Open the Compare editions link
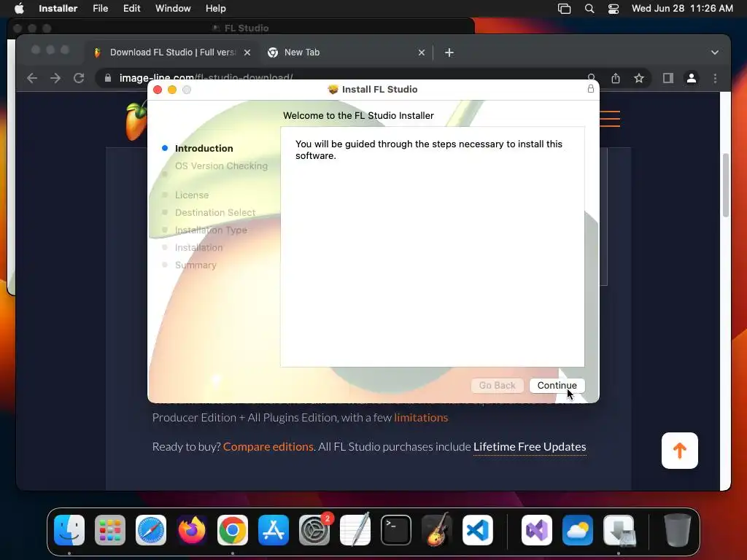747x560 pixels. 268,447
